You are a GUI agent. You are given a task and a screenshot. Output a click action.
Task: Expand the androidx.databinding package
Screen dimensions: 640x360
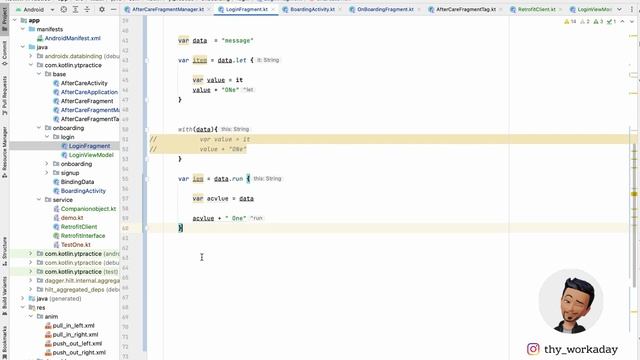pos(31,56)
